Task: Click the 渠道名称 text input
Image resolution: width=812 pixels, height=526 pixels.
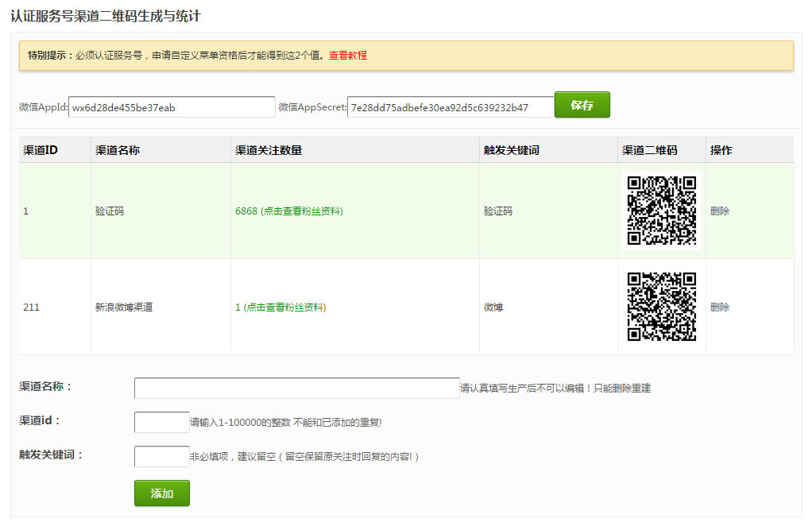Action: (296, 388)
